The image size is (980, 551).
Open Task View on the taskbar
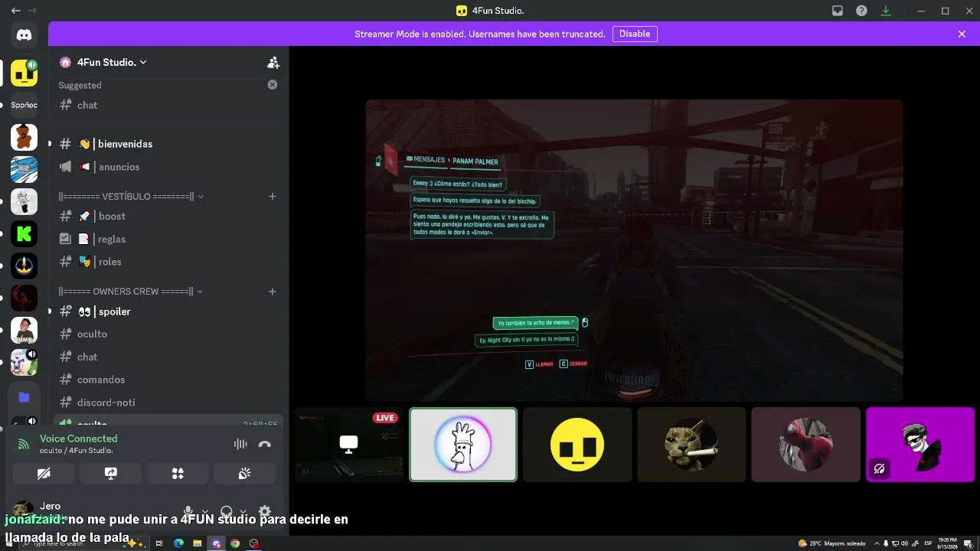[159, 543]
